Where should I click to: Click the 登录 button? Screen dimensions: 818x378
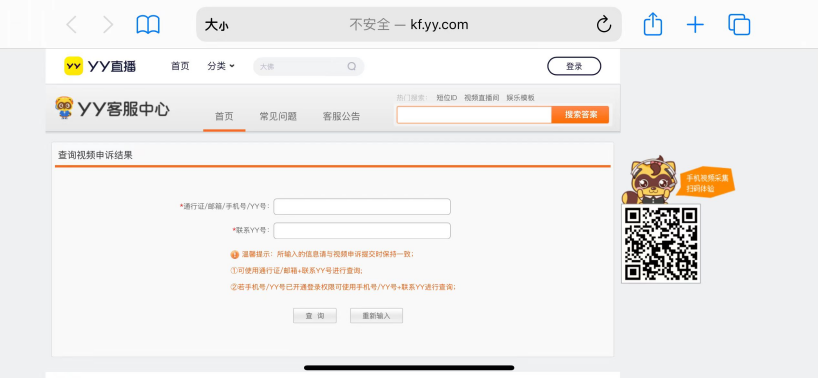point(574,66)
